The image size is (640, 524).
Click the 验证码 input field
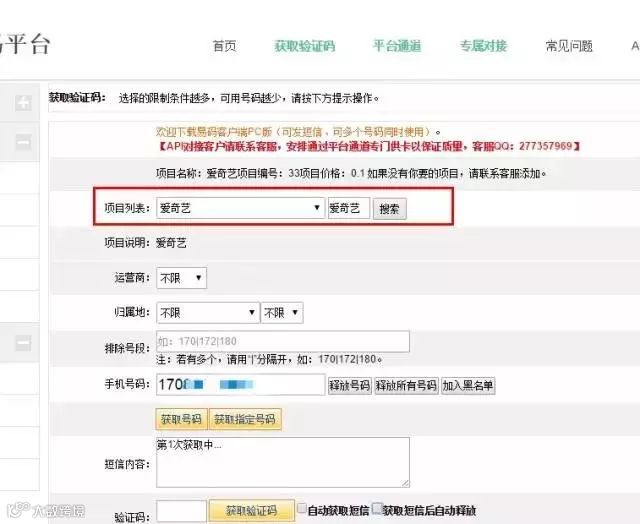point(181,511)
